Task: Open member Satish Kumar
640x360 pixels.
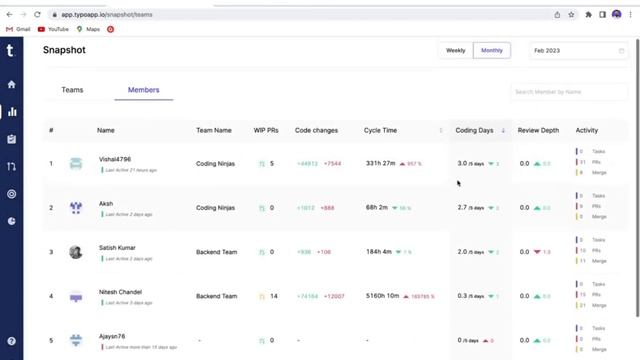Action: (117, 248)
